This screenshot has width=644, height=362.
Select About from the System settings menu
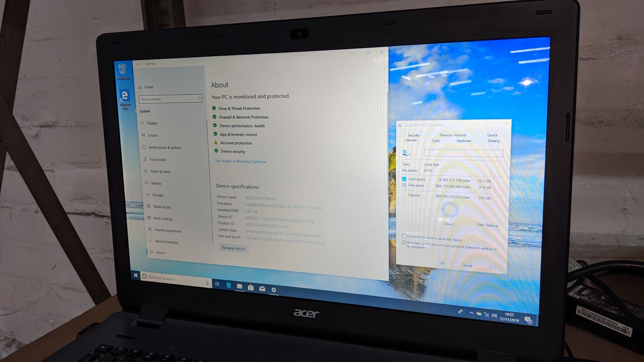[161, 252]
